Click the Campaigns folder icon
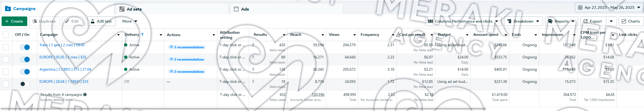The width and height of the screenshot is (644, 111). [x=8, y=9]
